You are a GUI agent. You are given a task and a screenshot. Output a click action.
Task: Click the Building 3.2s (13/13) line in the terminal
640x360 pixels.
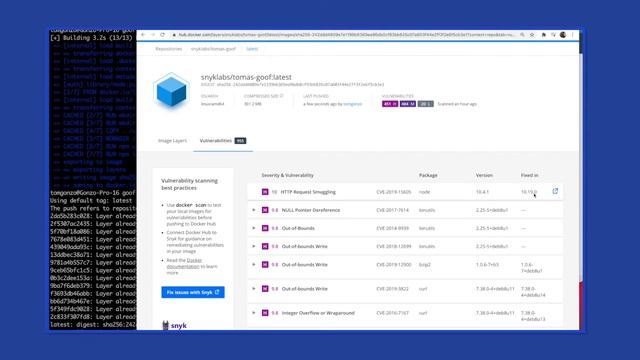(x=91, y=38)
